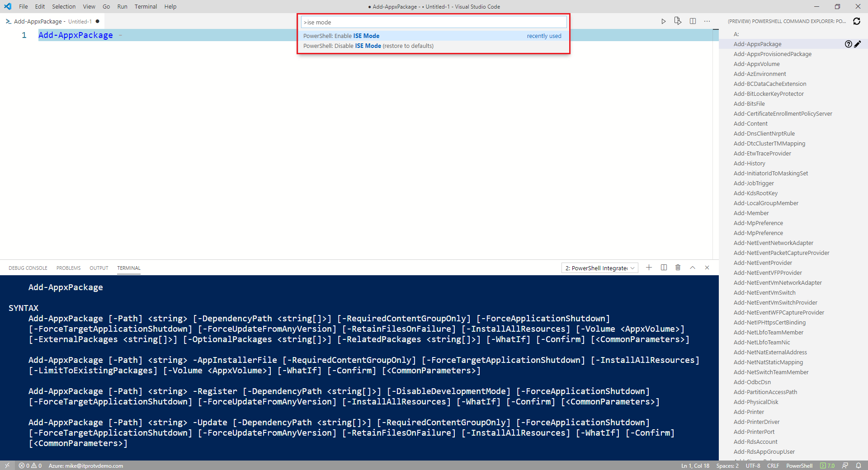This screenshot has width=868, height=470.
Task: Select Add-History command
Action: click(749, 163)
